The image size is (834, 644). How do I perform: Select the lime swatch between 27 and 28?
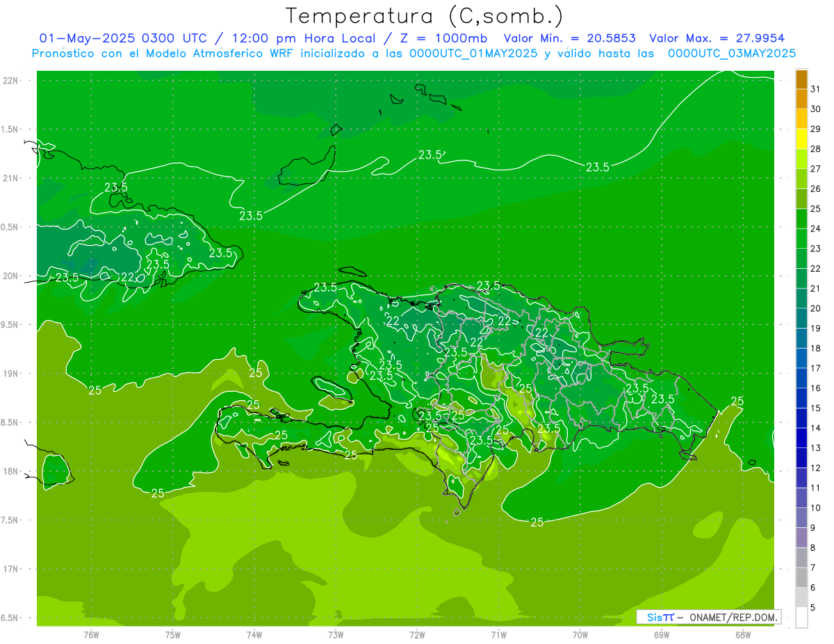click(x=801, y=159)
